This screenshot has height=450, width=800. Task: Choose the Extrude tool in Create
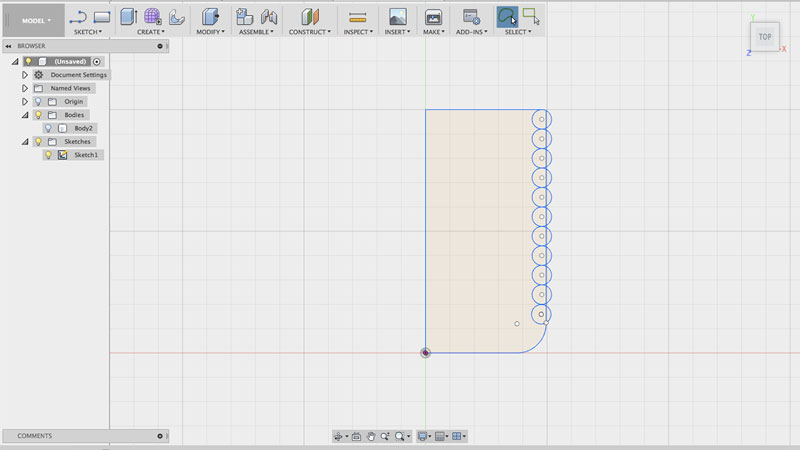(x=129, y=17)
